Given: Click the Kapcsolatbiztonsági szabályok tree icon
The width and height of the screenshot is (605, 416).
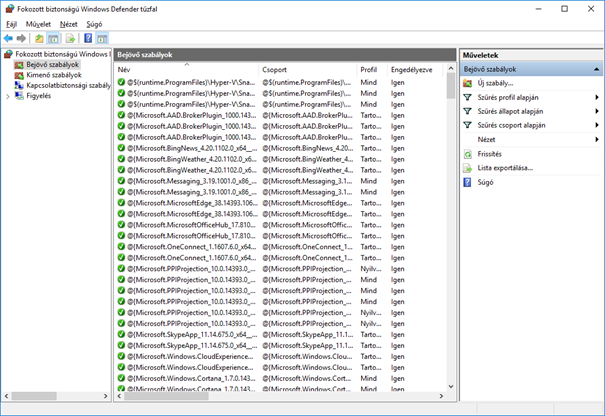Looking at the screenshot, I should click(x=19, y=86).
